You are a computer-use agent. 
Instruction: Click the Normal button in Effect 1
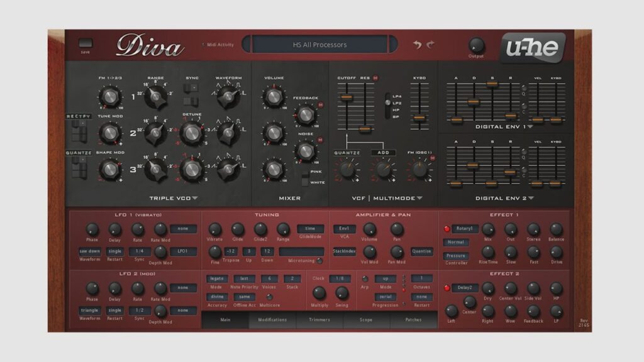coord(456,242)
